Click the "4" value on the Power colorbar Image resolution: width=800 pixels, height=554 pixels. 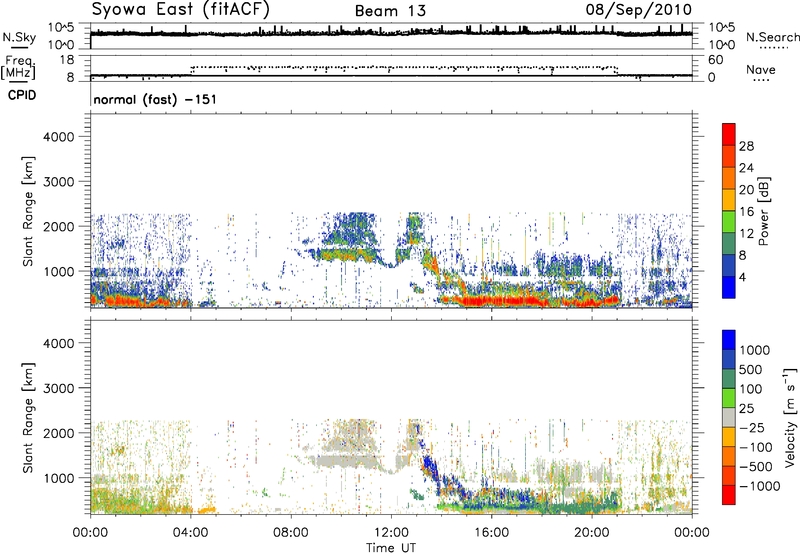743,277
